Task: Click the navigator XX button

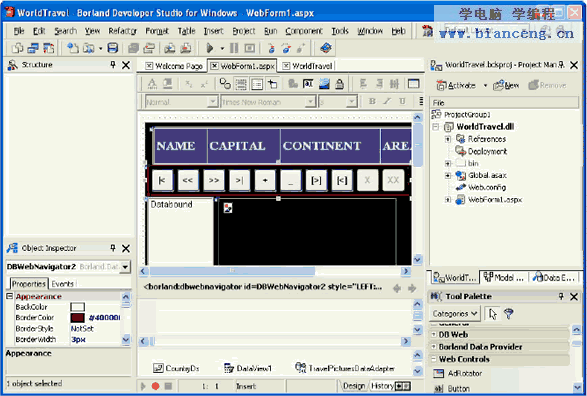Action: [x=393, y=180]
